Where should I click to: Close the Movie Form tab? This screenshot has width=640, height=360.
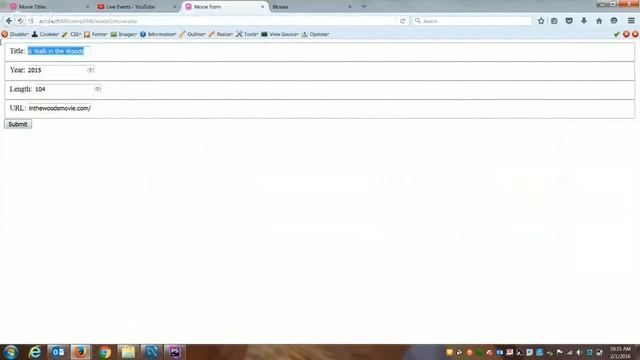(x=262, y=7)
